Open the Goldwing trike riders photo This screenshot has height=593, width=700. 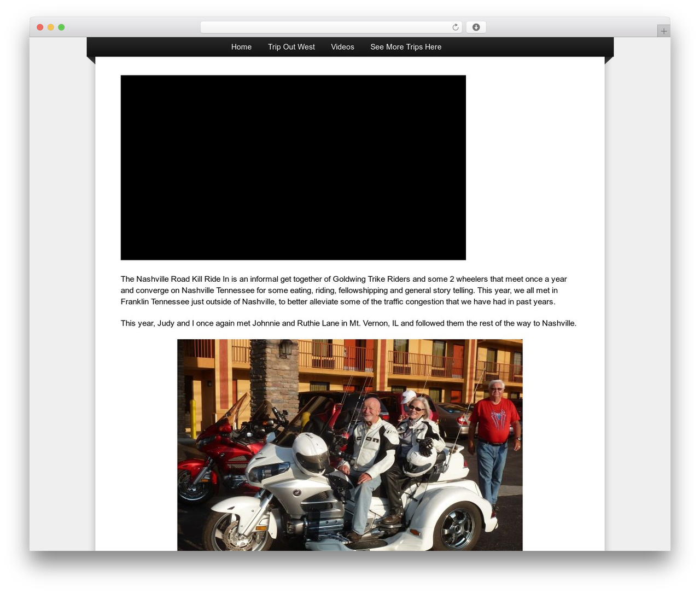350,445
